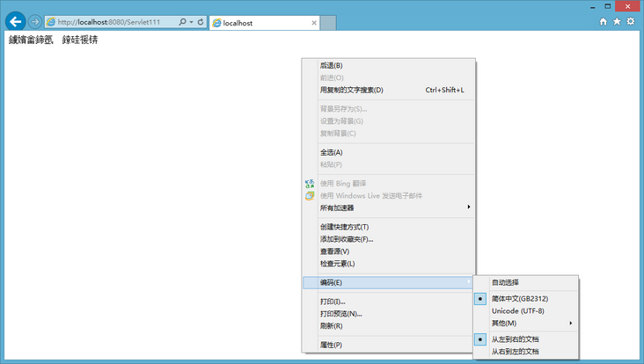Open a new blank tab
Viewport: 644px width, 364px height.
[328, 23]
